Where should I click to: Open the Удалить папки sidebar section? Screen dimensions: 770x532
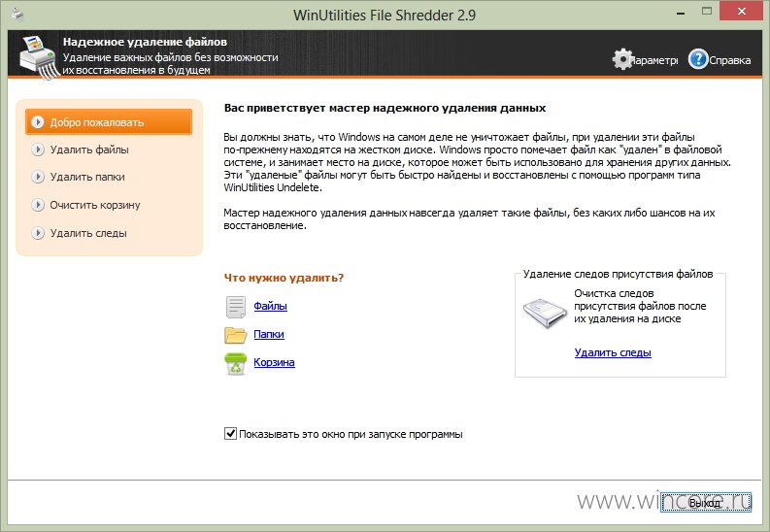point(87,177)
